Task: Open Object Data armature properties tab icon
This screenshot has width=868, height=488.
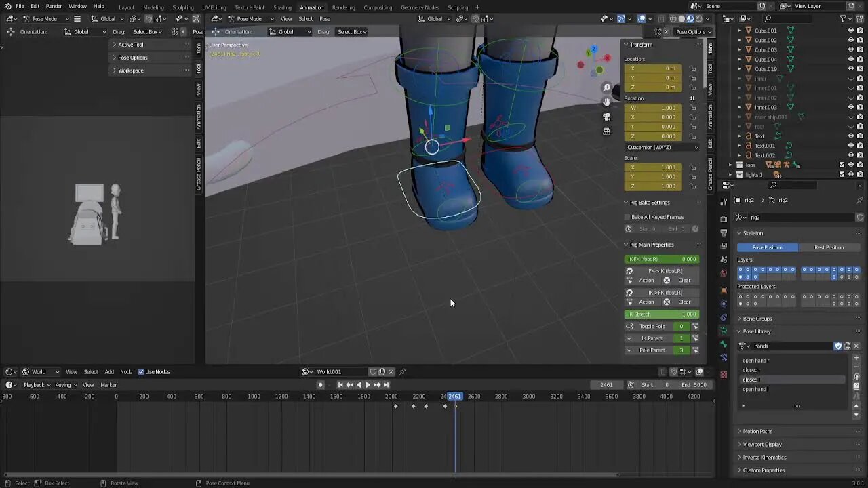Action: pyautogui.click(x=724, y=331)
